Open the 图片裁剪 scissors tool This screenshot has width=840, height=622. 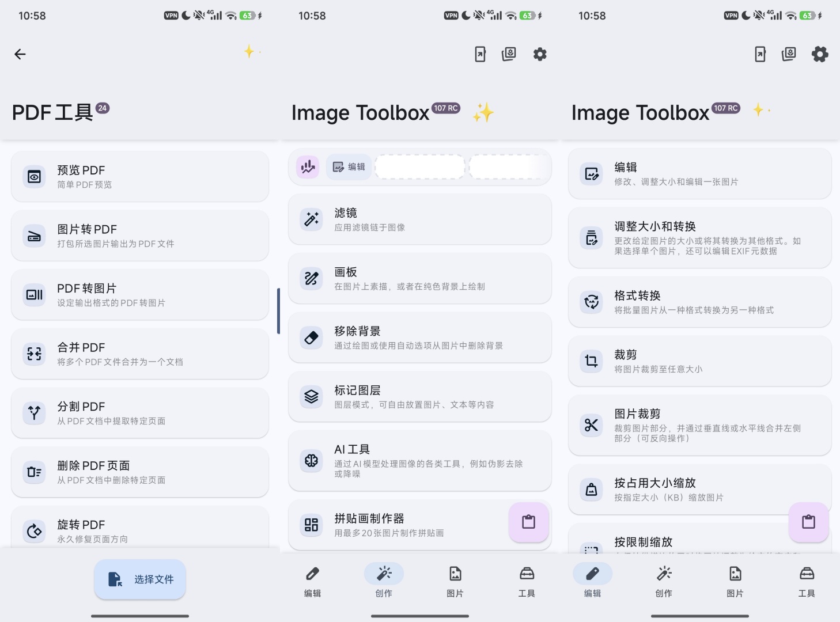[700, 425]
